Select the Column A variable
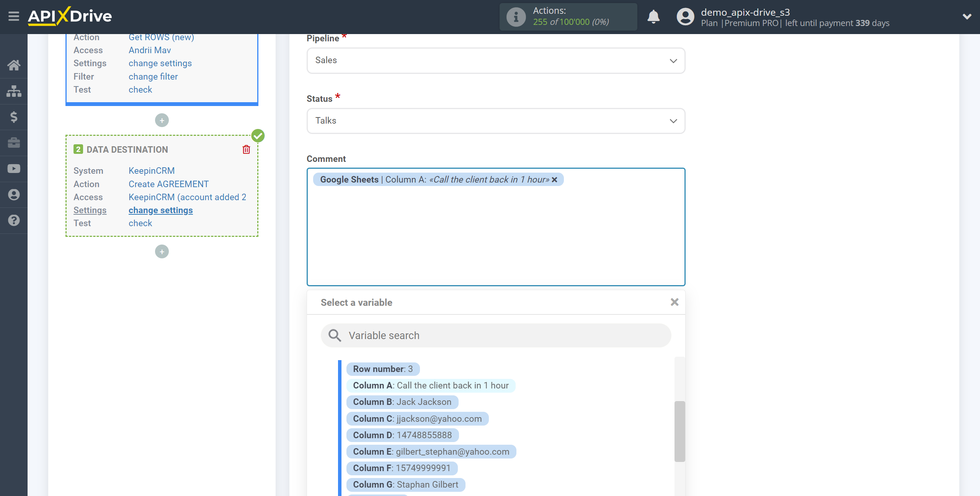Screen dimensions: 980x496 click(431, 385)
